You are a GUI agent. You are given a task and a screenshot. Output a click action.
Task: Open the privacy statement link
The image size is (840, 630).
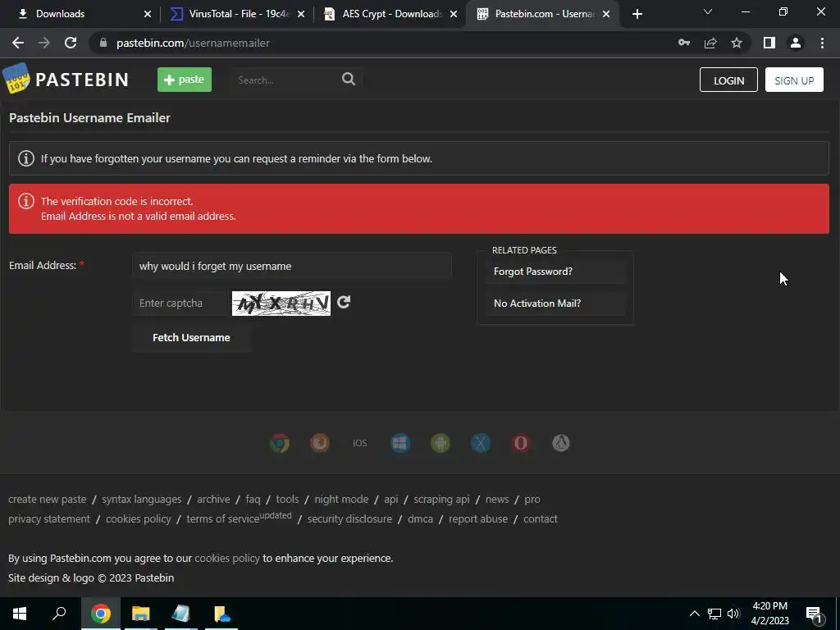click(49, 519)
